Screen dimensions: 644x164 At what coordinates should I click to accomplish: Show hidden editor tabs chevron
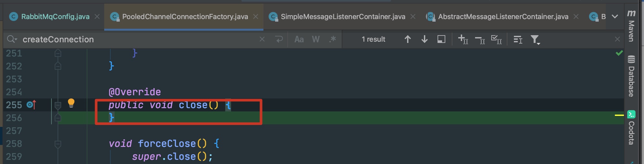(x=615, y=16)
